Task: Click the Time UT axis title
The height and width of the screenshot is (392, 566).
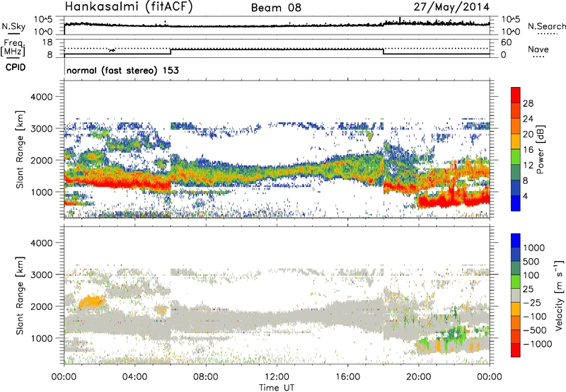Action: click(x=277, y=388)
